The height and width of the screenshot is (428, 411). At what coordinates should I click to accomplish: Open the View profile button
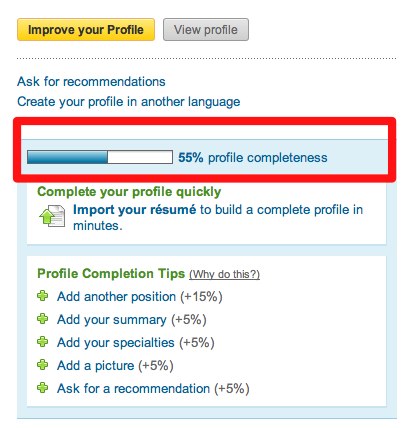(206, 30)
